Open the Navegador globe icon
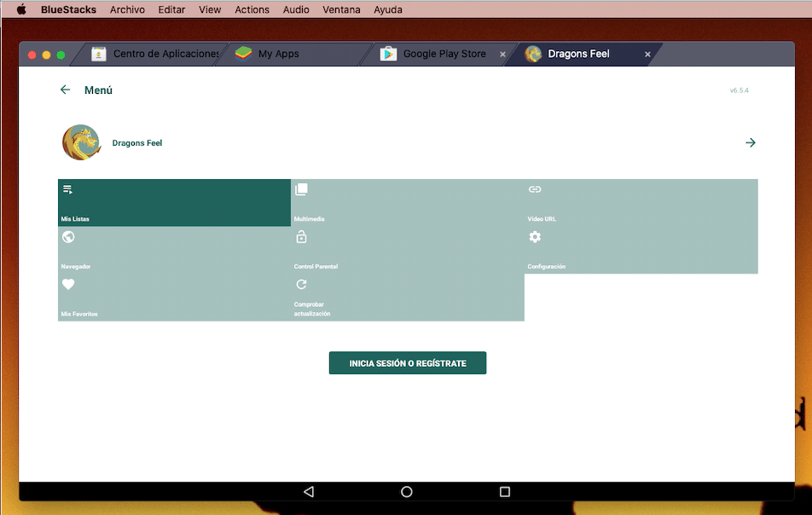The image size is (812, 515). pos(68,237)
